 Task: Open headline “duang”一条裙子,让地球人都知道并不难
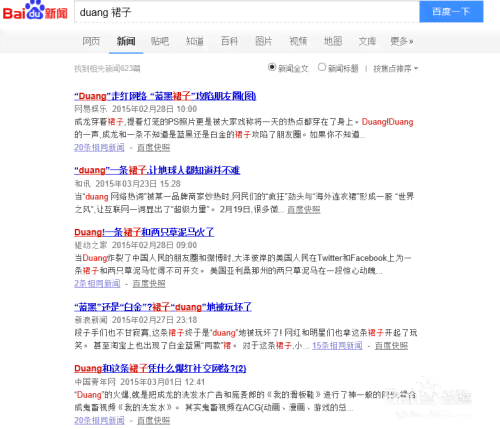point(157,170)
